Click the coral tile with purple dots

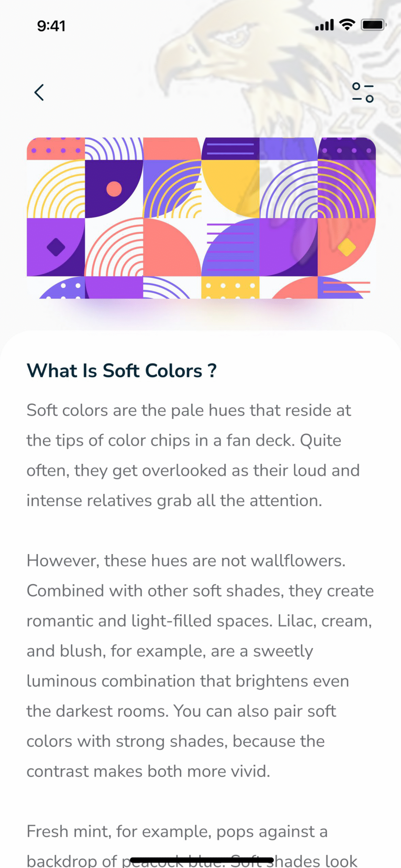[x=56, y=149]
